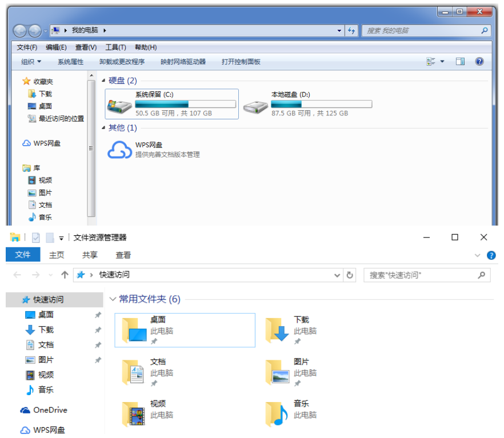
Task: Open the customize quick access toolbar dropdown
Action: click(x=61, y=238)
